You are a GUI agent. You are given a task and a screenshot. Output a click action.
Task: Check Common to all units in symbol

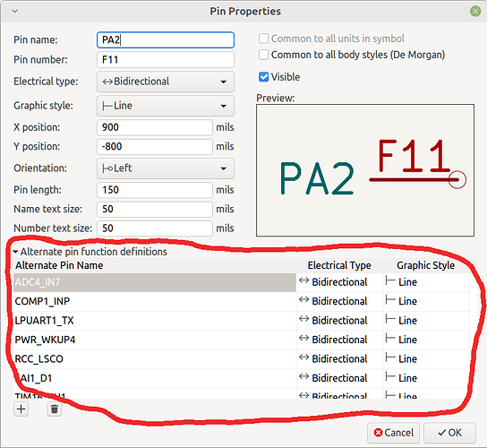click(264, 39)
